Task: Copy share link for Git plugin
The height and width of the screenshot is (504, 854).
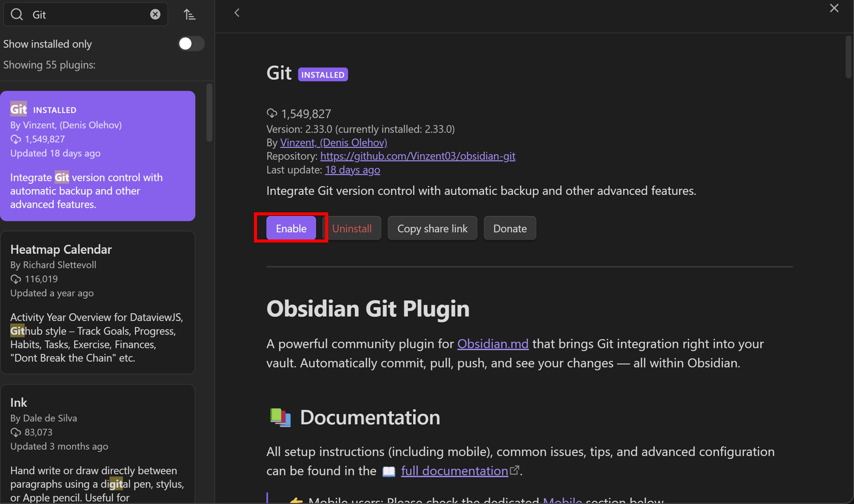Action: [432, 228]
